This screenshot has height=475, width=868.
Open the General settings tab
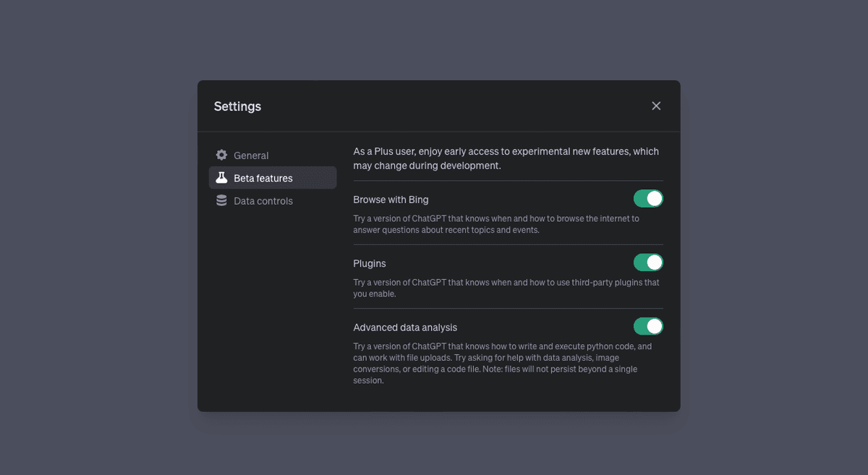point(251,155)
